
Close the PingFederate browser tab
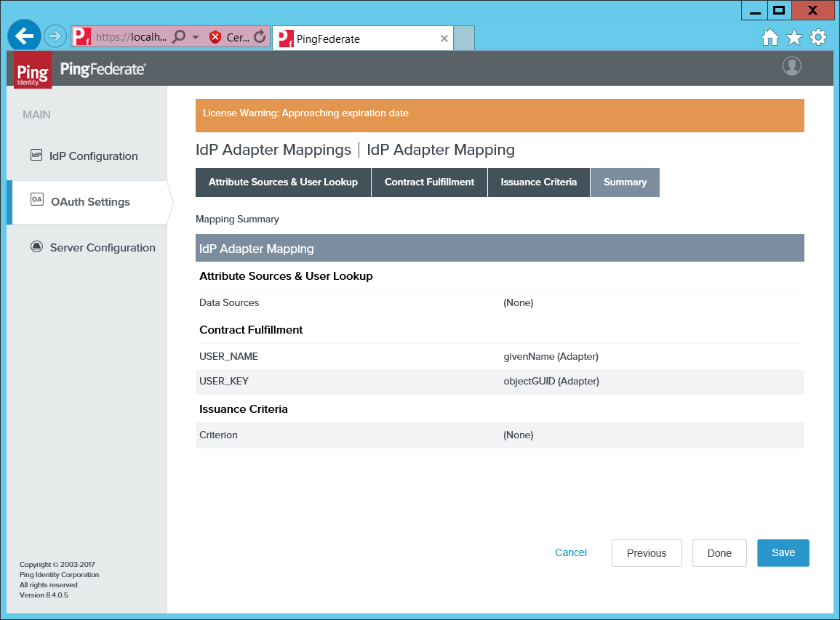click(x=444, y=39)
